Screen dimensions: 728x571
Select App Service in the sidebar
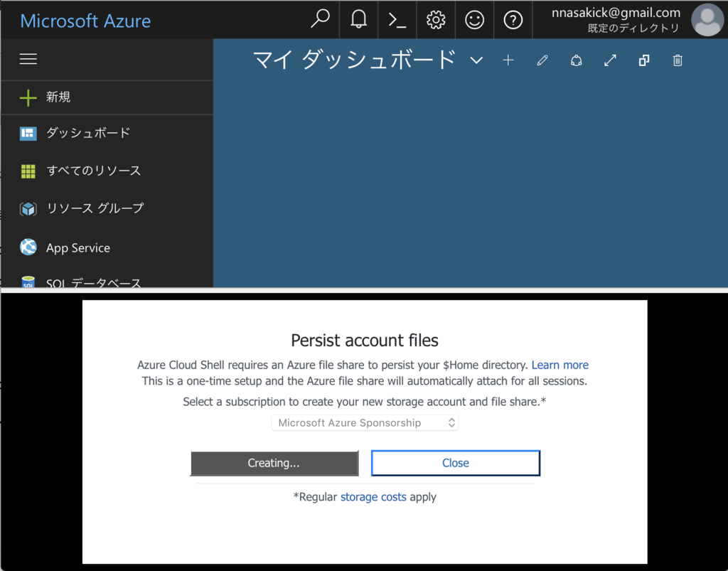107,247
